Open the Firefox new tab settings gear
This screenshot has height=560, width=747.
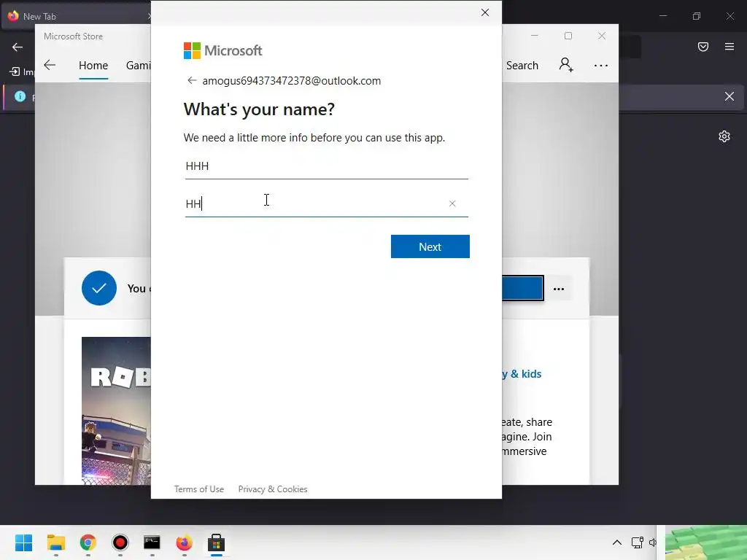point(724,136)
